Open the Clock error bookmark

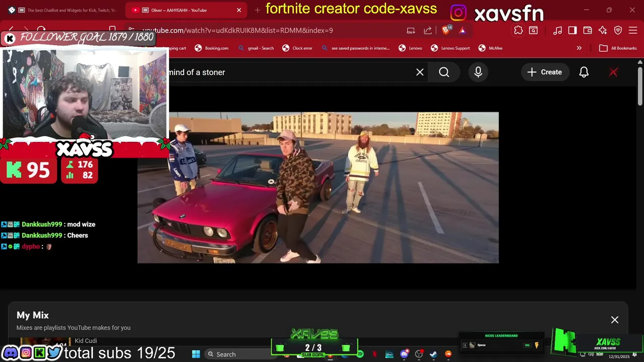(x=297, y=48)
